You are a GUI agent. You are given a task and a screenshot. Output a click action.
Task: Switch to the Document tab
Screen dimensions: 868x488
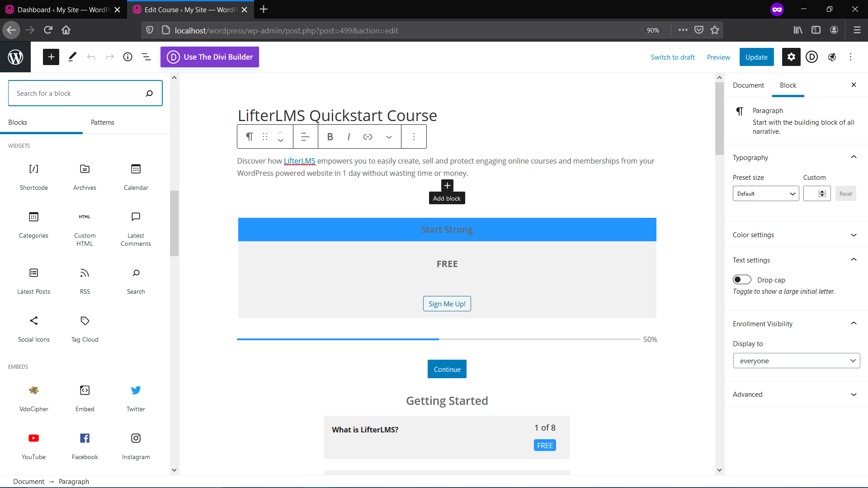point(749,85)
